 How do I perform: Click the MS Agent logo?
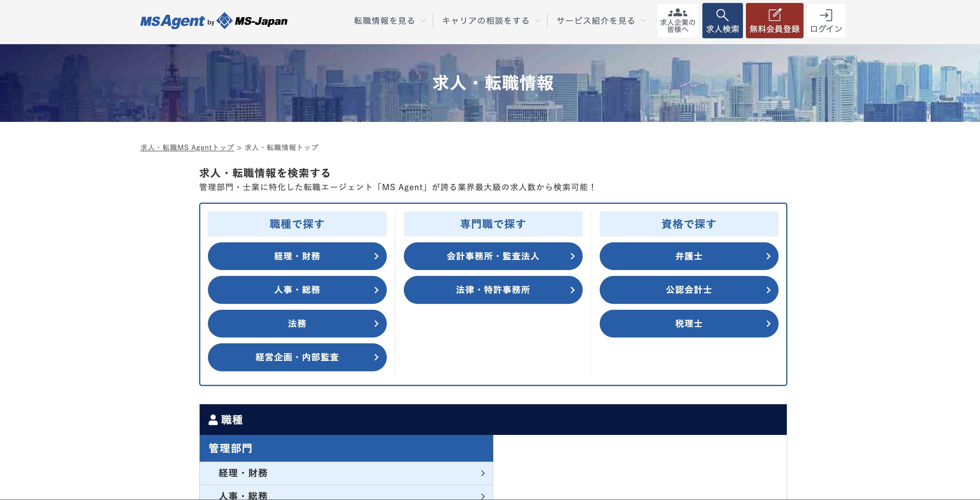[x=172, y=21]
